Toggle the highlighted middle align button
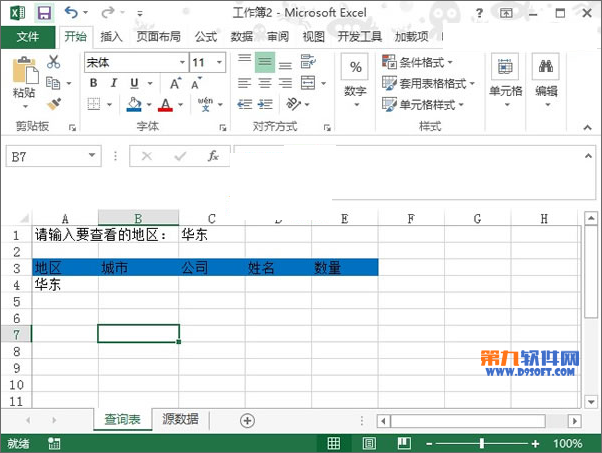This screenshot has height=453, width=602. click(265, 62)
